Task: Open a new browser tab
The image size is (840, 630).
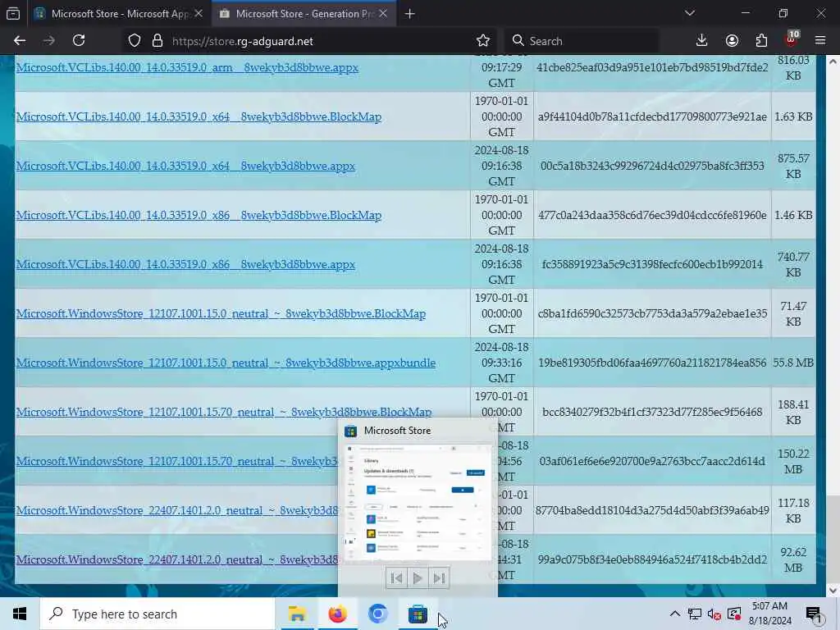Action: pos(410,14)
